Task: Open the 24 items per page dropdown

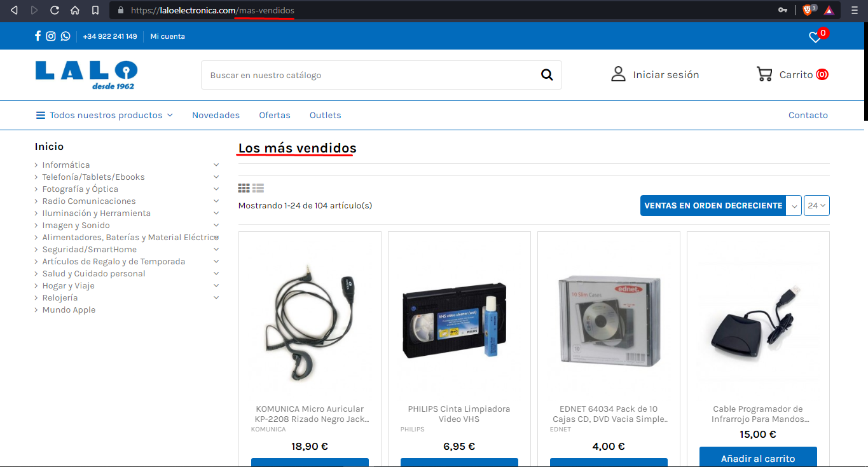Action: [816, 206]
